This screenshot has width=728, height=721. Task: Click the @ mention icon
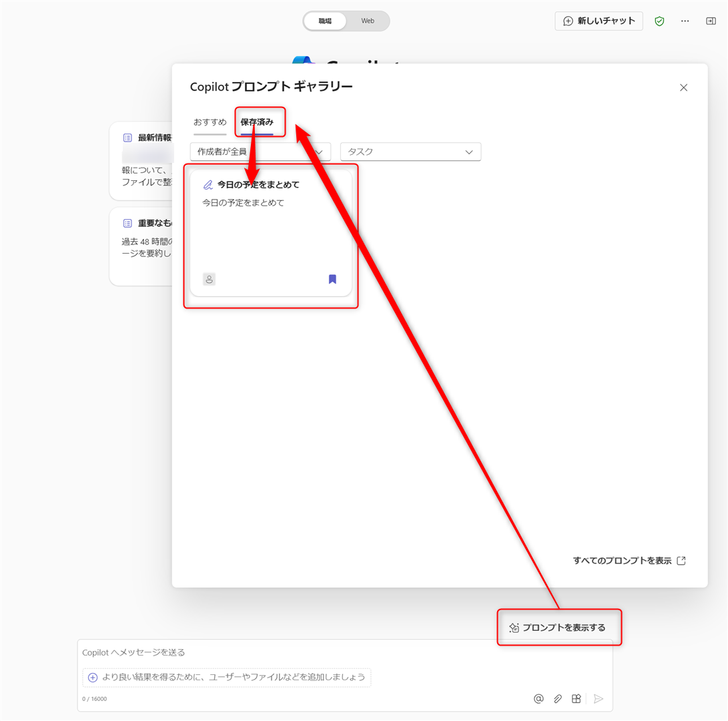tap(538, 699)
